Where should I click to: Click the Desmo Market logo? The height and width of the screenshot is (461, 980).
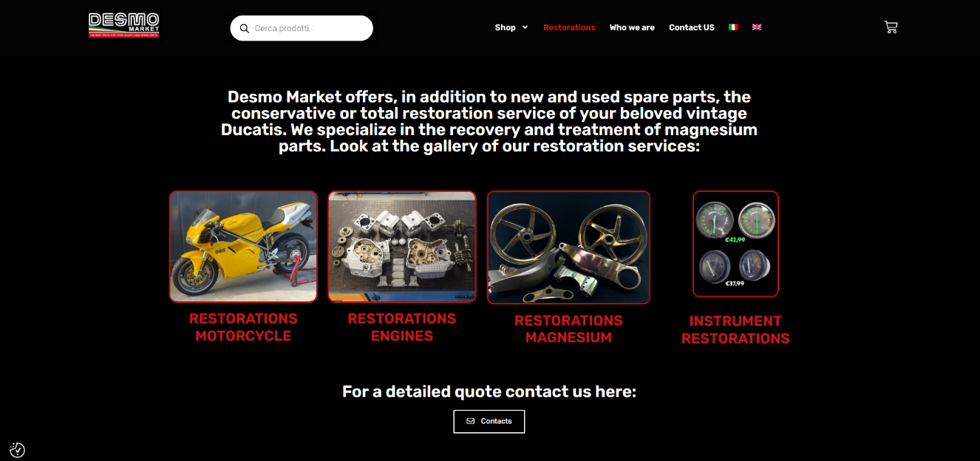(124, 25)
